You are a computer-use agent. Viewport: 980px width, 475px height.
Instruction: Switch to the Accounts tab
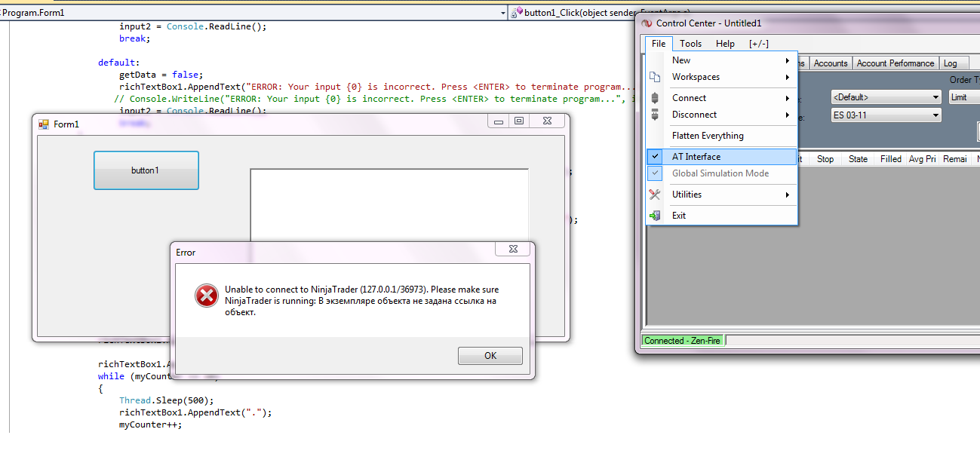tap(831, 63)
